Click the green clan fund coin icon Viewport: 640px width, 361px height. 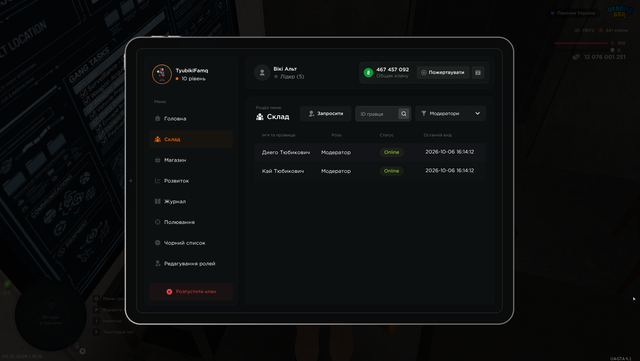pos(368,73)
